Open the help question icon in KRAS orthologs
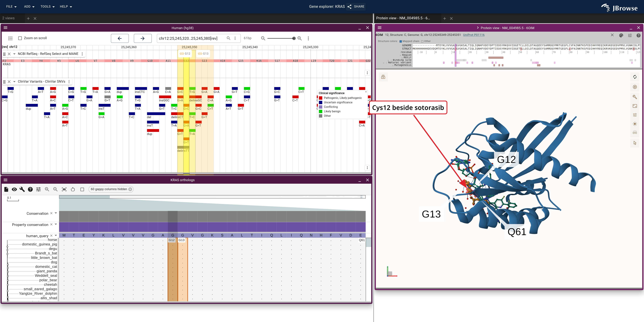 pyautogui.click(x=30, y=189)
